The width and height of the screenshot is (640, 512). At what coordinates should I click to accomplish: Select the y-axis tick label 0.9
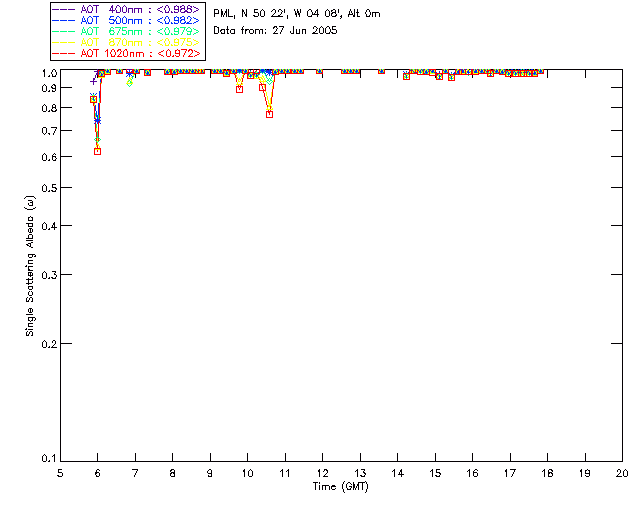pos(49,88)
